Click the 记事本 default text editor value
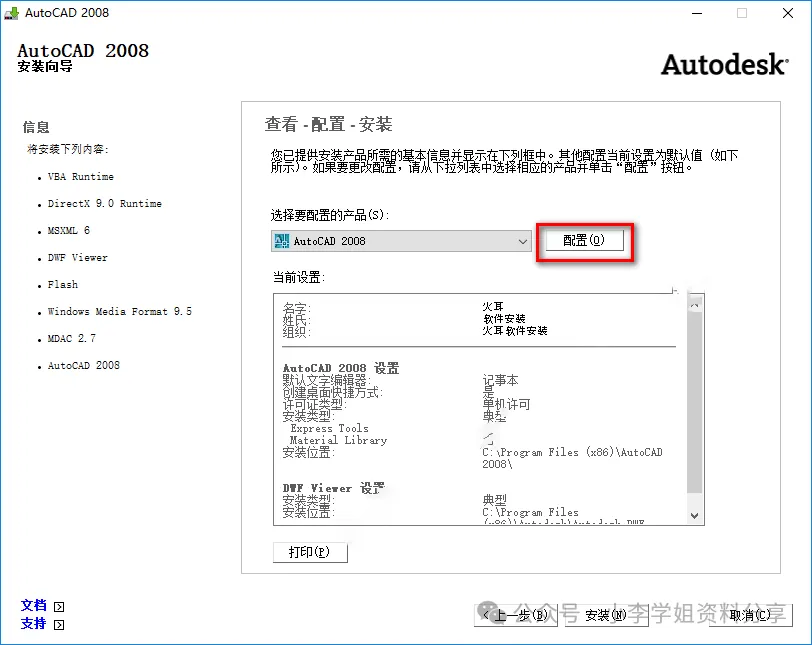 click(x=500, y=380)
